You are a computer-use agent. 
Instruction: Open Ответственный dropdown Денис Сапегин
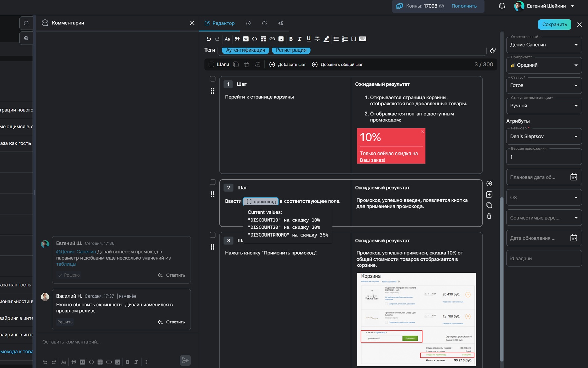tap(544, 45)
